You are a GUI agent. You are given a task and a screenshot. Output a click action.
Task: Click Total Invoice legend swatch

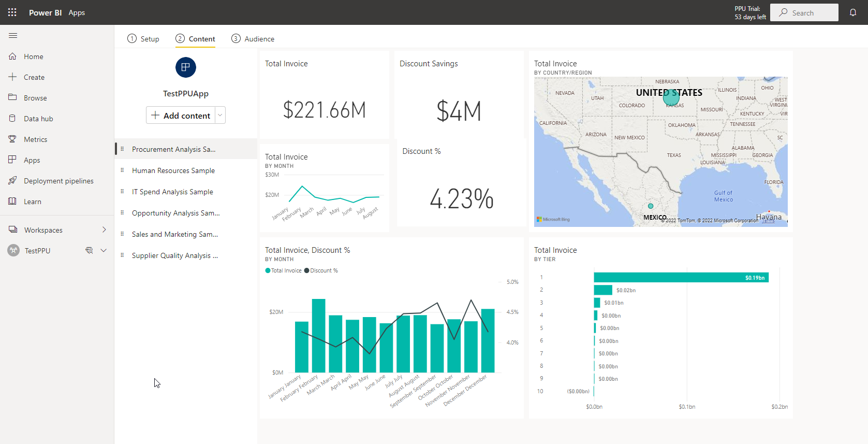pos(268,270)
